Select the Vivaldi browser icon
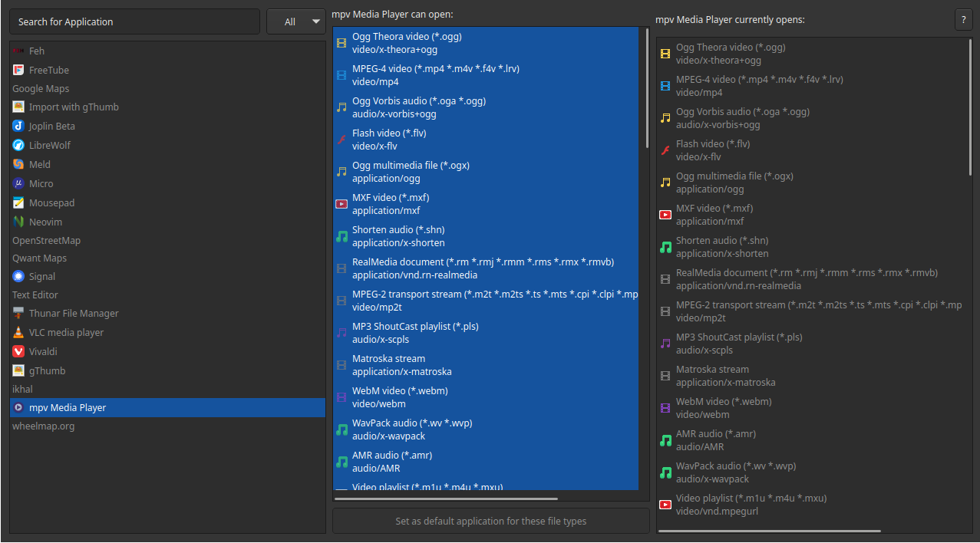 (x=18, y=350)
